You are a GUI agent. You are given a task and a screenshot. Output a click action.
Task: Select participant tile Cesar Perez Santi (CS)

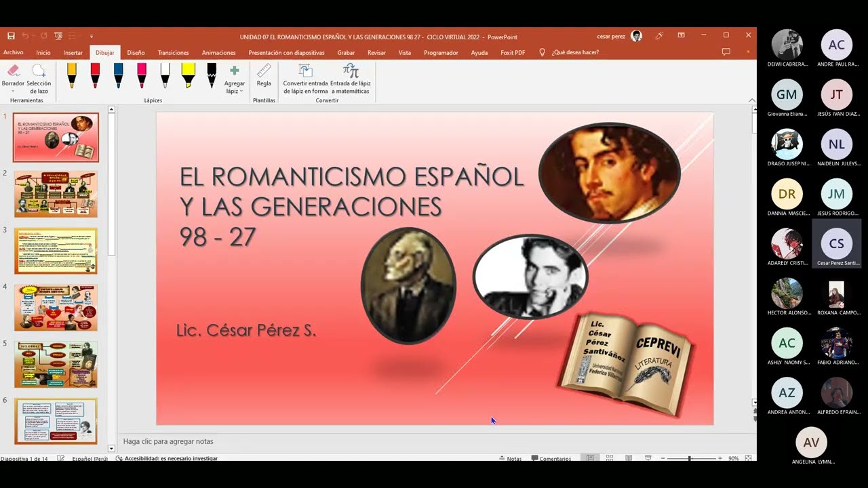[837, 244]
